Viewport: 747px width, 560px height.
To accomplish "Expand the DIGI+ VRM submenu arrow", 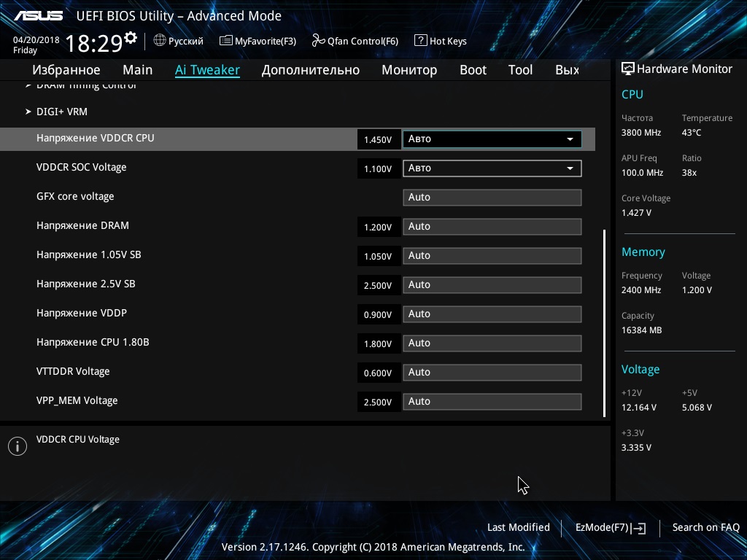I will pyautogui.click(x=28, y=112).
